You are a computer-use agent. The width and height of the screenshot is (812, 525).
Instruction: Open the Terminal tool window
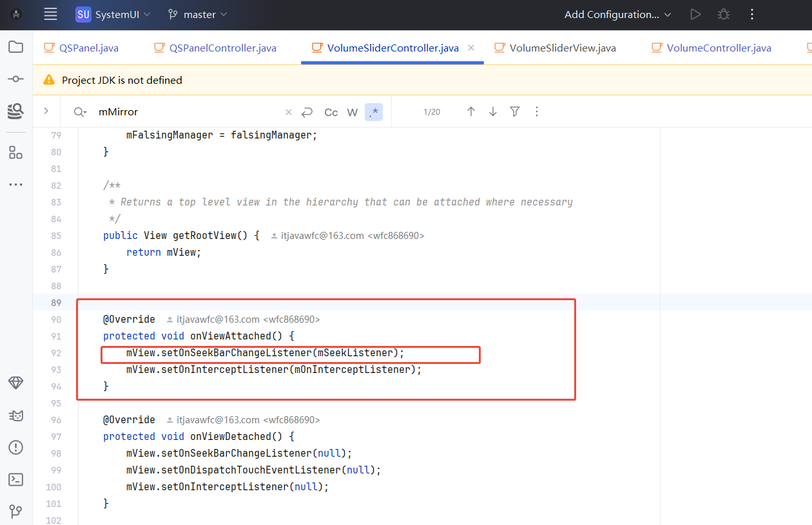click(15, 479)
